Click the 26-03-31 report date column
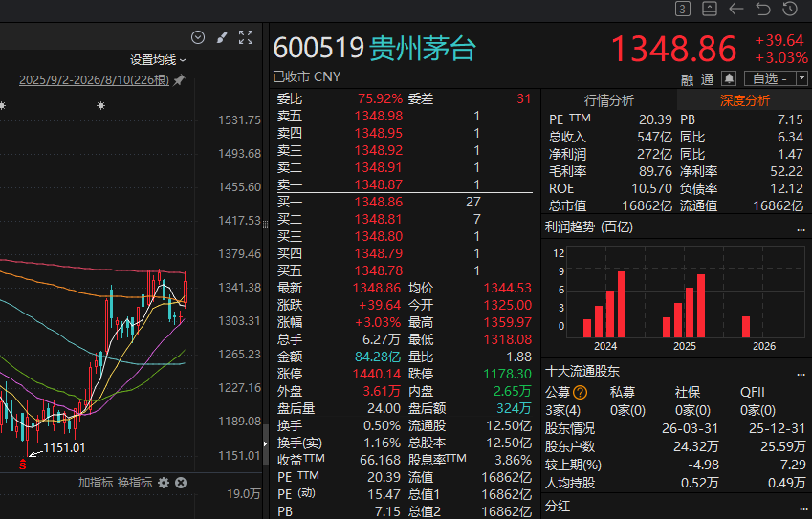This screenshot has width=812, height=519. click(x=691, y=428)
